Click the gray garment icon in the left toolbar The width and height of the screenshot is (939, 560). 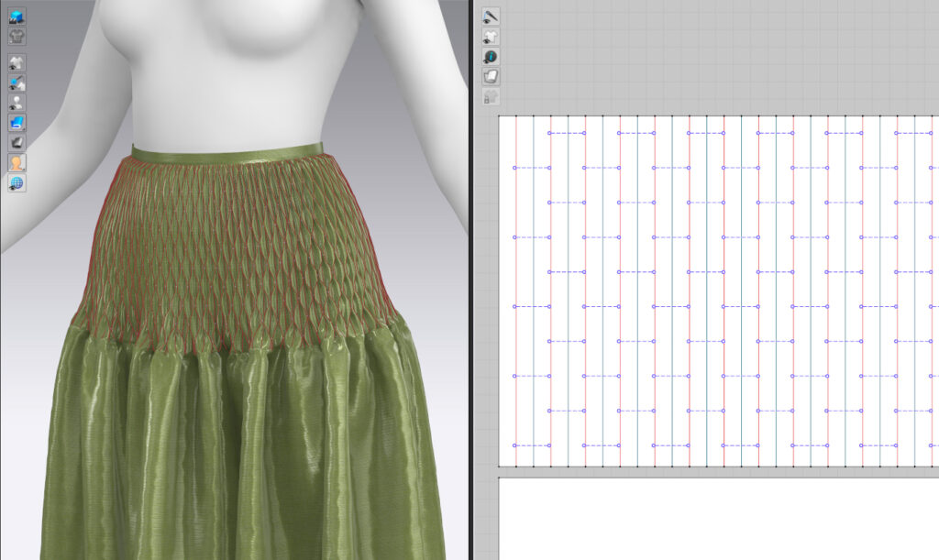pos(17,36)
